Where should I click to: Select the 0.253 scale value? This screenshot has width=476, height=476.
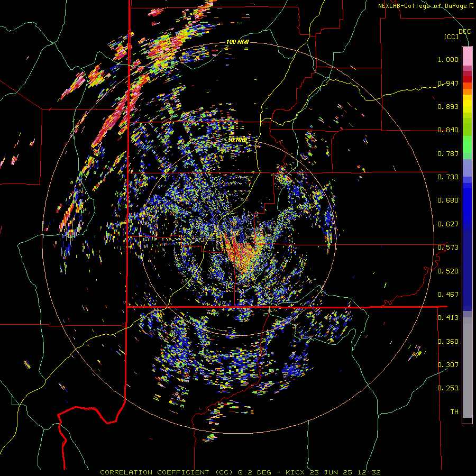click(448, 388)
